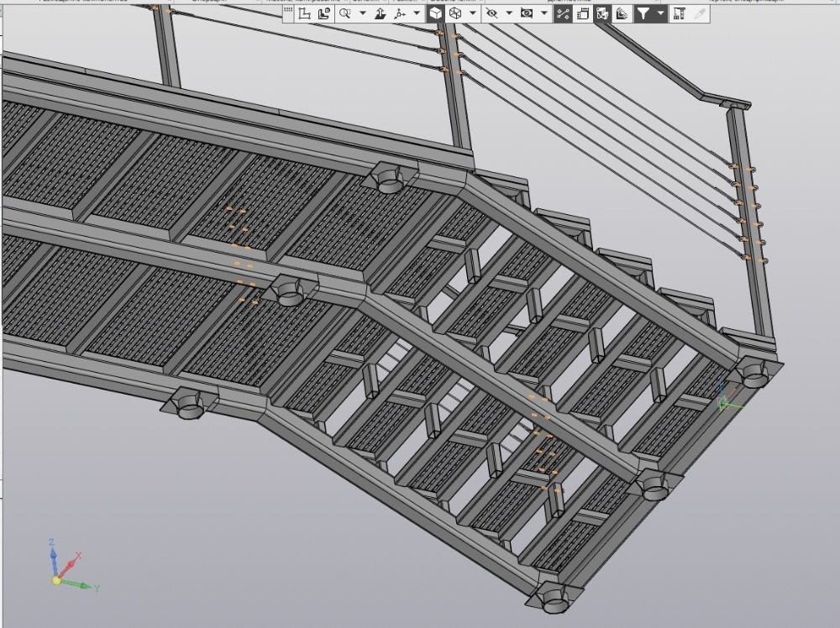Click the normal-to-plane view icon

pos(381,14)
